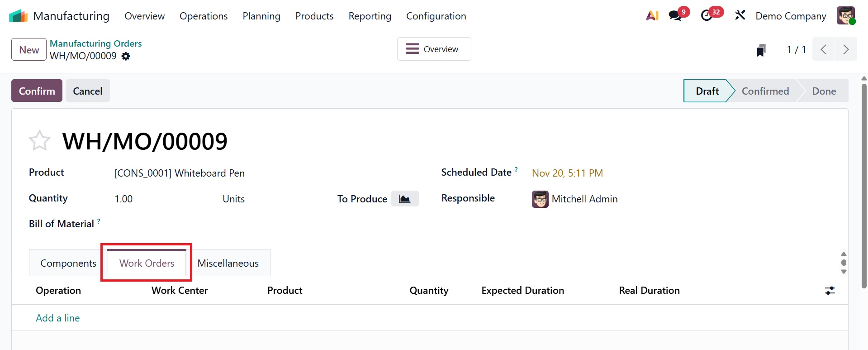Click the Quantity field value 1.00

tap(123, 199)
